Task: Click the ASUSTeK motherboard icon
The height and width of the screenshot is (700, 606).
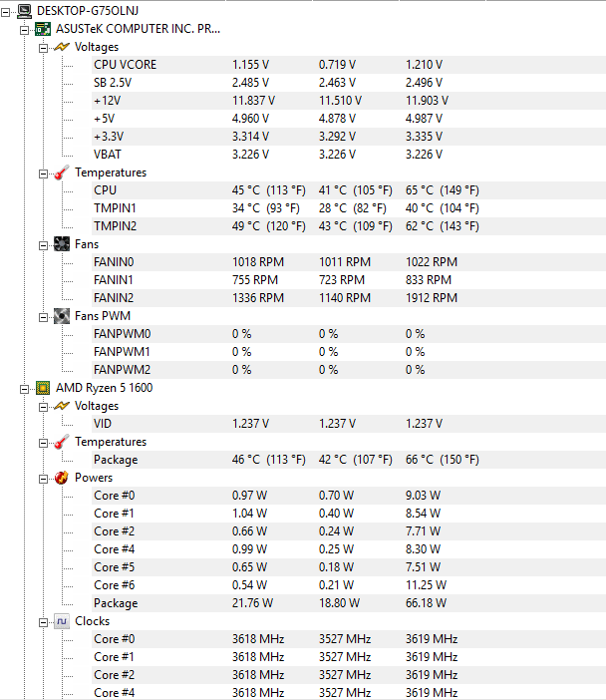Action: click(43, 30)
